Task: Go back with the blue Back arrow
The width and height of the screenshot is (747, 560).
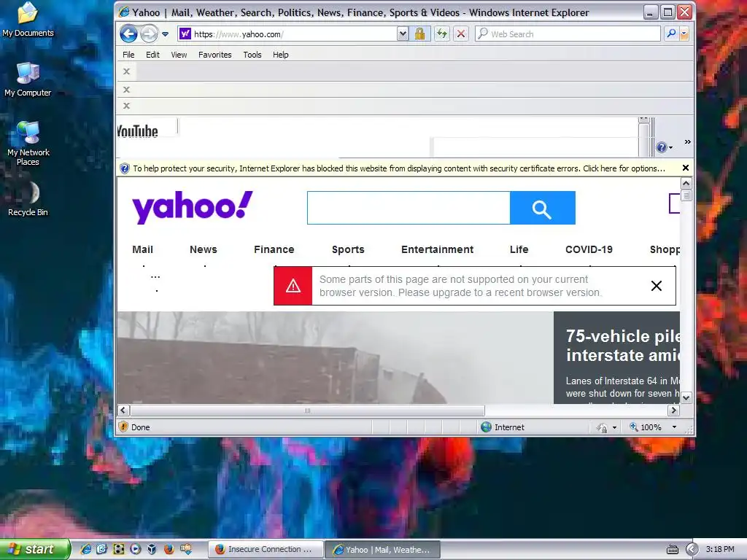Action: tap(128, 34)
